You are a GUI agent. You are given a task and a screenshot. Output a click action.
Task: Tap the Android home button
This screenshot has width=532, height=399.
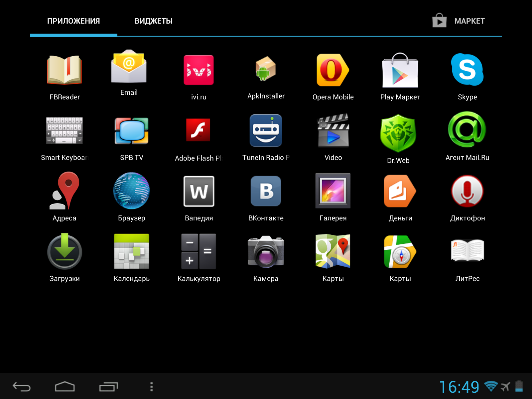click(x=65, y=387)
